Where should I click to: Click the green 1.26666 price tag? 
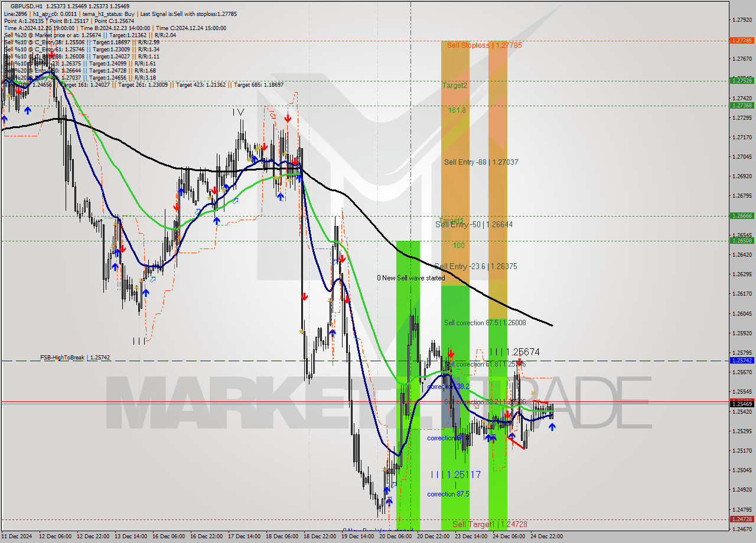click(x=742, y=215)
